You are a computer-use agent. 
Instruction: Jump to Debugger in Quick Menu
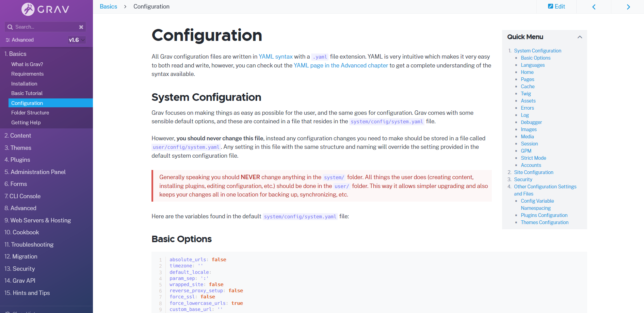pyautogui.click(x=531, y=122)
